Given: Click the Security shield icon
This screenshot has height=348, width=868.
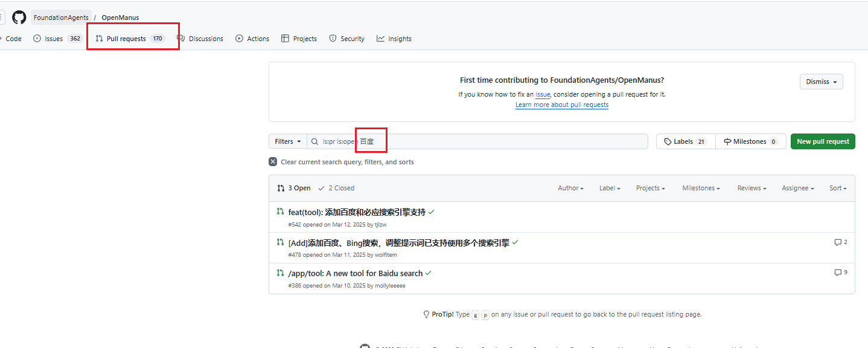Looking at the screenshot, I should click(x=333, y=39).
